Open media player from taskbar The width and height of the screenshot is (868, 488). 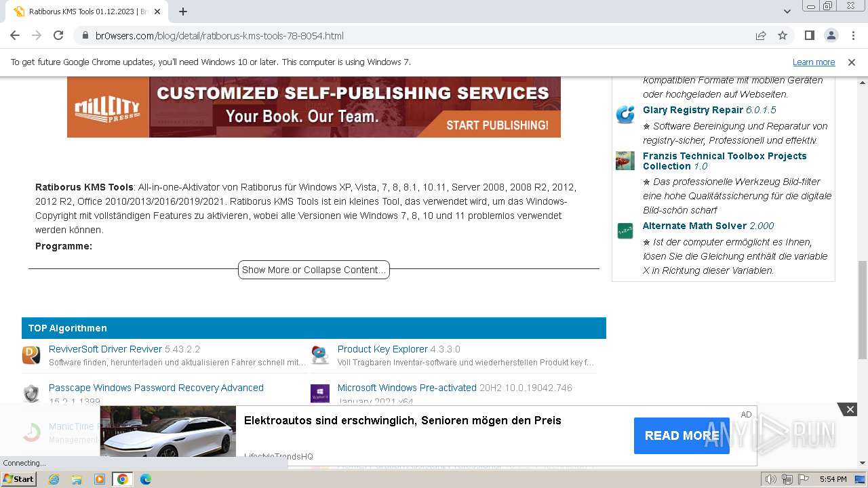[x=100, y=479]
